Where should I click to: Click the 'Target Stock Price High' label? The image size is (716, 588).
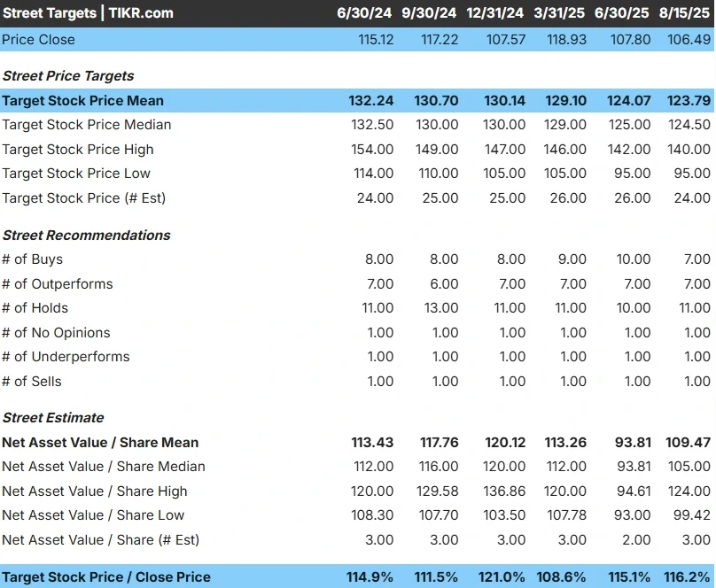[x=78, y=149]
